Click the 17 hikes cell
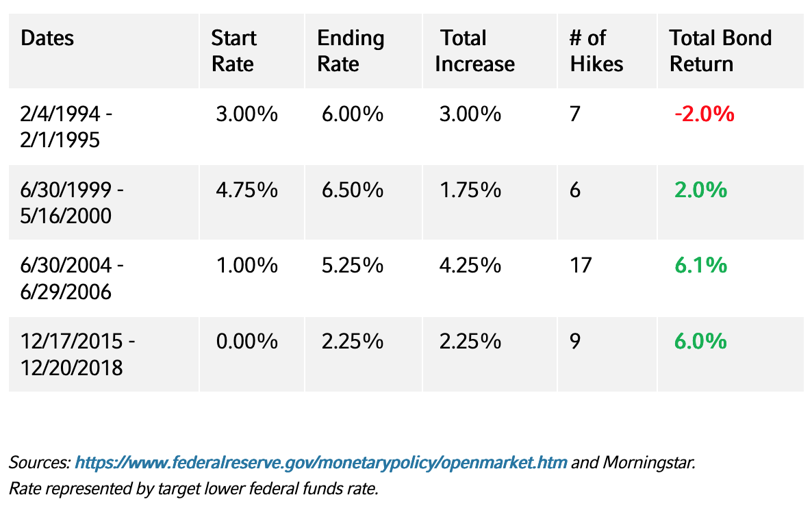Image resolution: width=812 pixels, height=519 pixels. click(581, 266)
